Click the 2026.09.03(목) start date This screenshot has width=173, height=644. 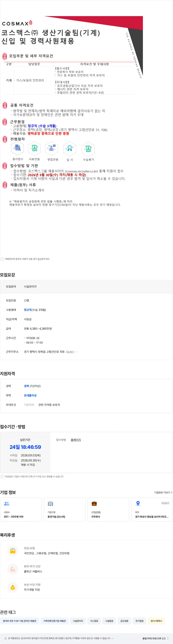pyautogui.click(x=31, y=455)
